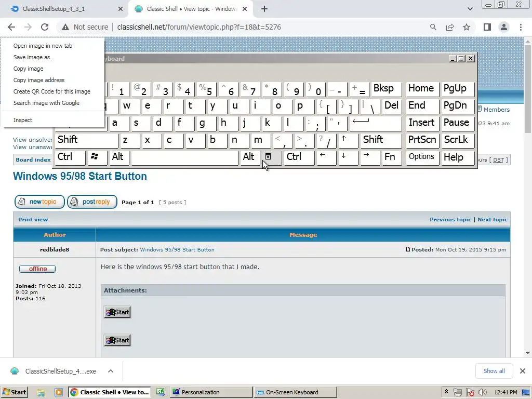Image resolution: width=532 pixels, height=399 pixels.
Task: Go back to the previous page in Chrome
Action: click(x=11, y=27)
